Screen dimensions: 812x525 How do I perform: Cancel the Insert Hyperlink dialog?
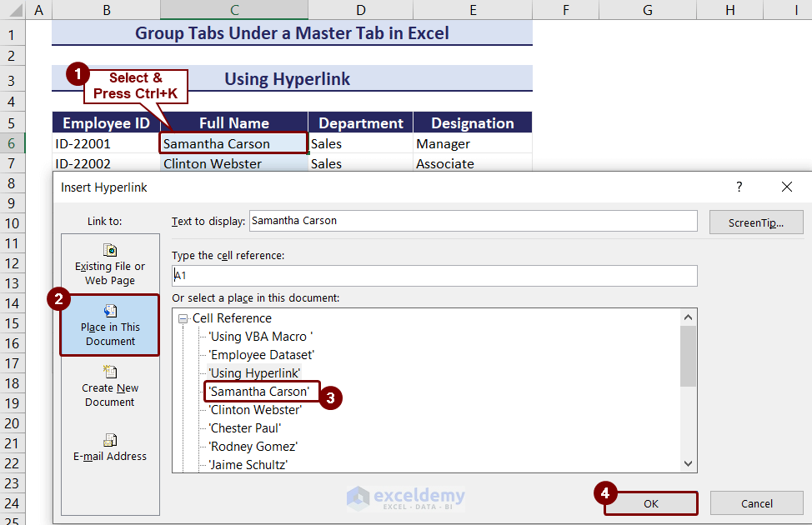pyautogui.click(x=757, y=503)
